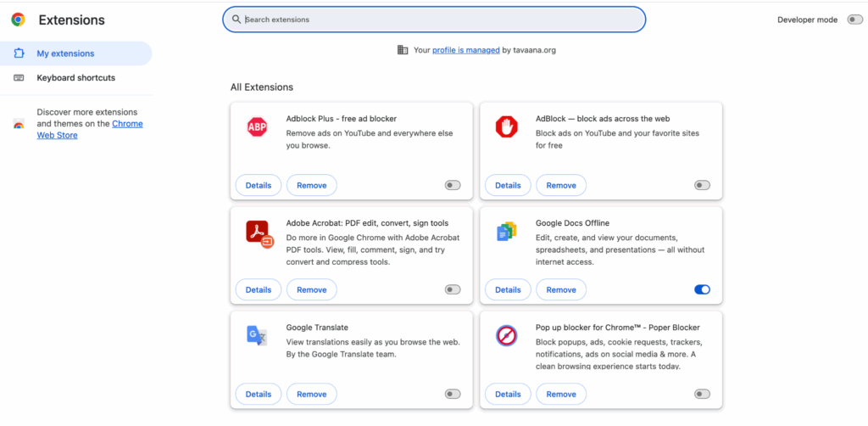
Task: Open Details for Adobe Acrobat
Action: 259,289
